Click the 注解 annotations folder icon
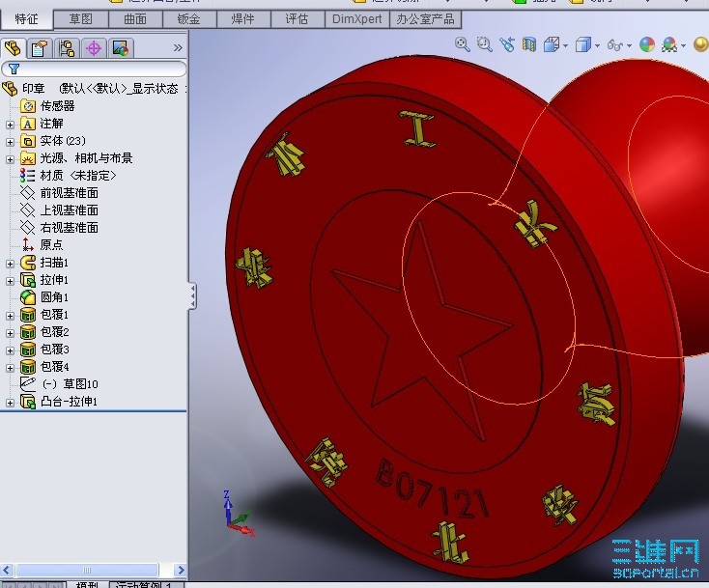 [28, 124]
